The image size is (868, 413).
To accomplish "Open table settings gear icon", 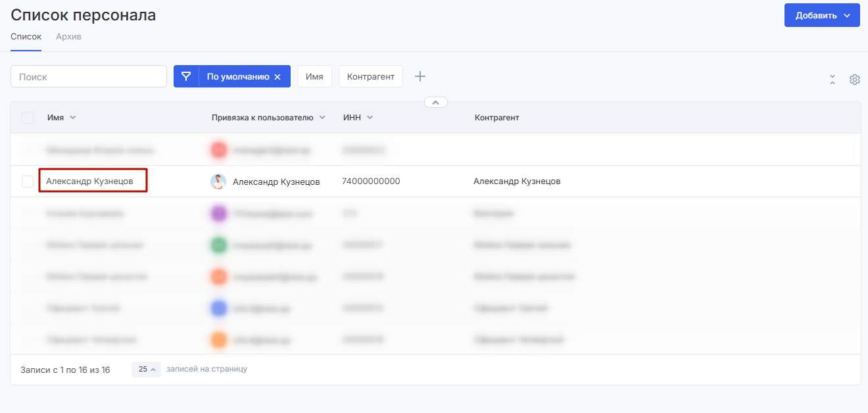I will (x=854, y=80).
